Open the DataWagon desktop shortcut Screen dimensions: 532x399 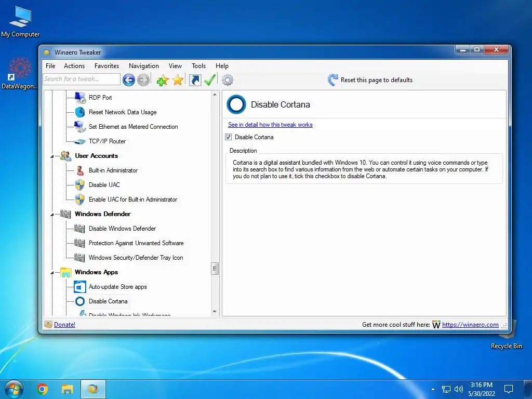pos(19,73)
